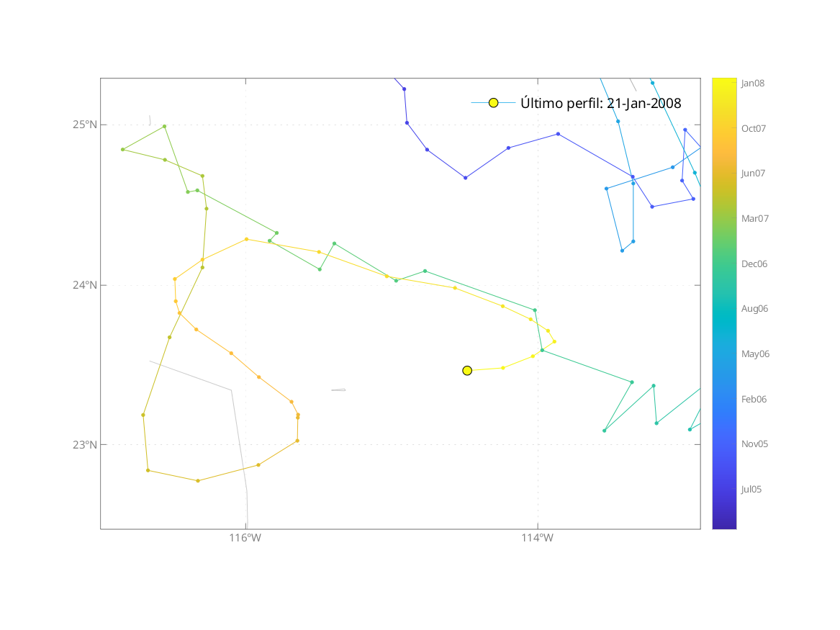Click the westernmost green point on the track

[123, 150]
